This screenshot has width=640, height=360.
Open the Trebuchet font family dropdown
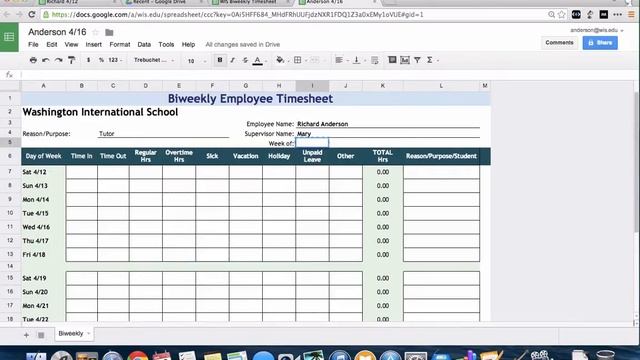point(154,60)
